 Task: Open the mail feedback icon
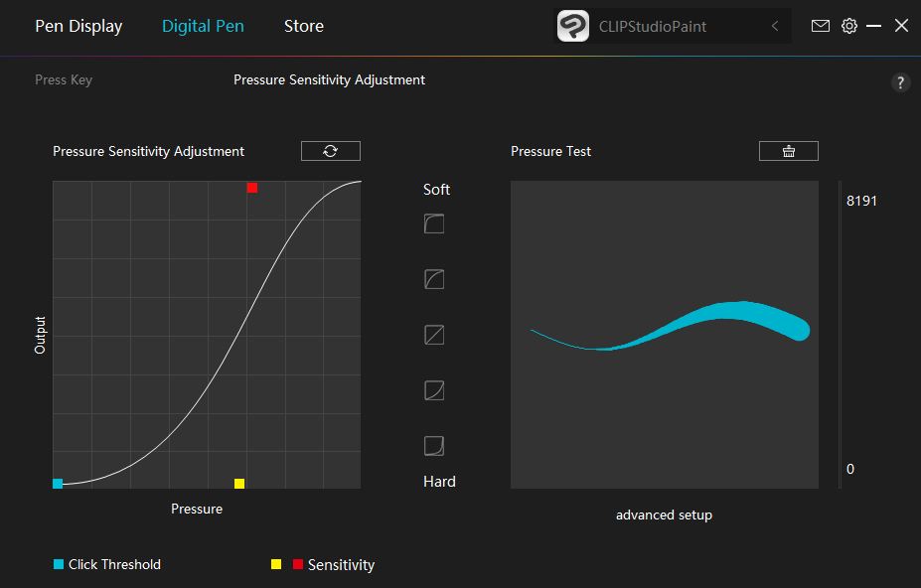[821, 26]
